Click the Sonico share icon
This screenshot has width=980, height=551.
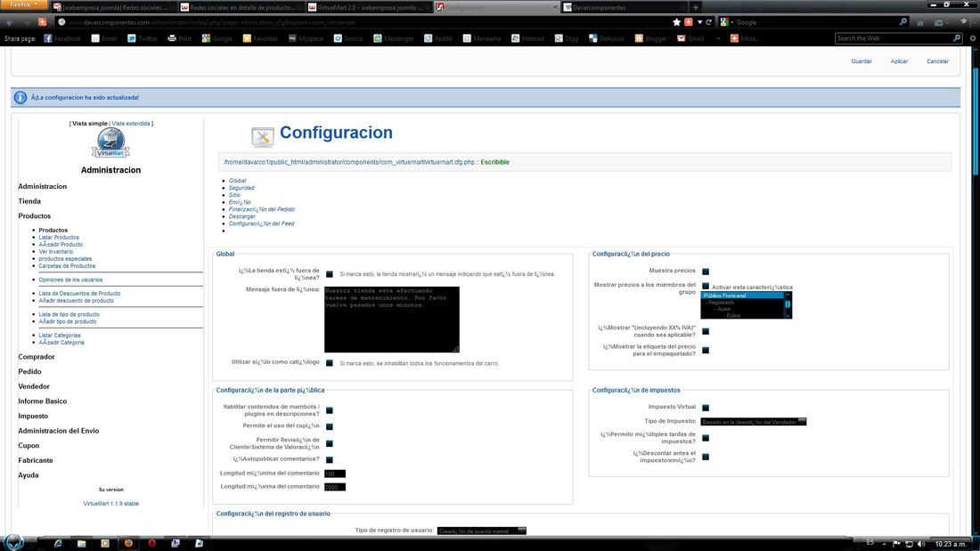click(338, 38)
